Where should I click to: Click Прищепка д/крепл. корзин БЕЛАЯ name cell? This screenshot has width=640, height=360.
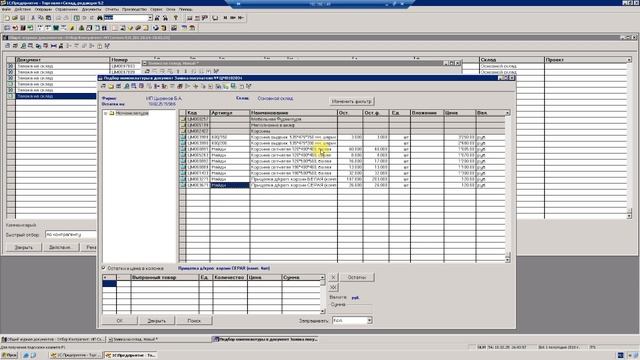coord(293,179)
